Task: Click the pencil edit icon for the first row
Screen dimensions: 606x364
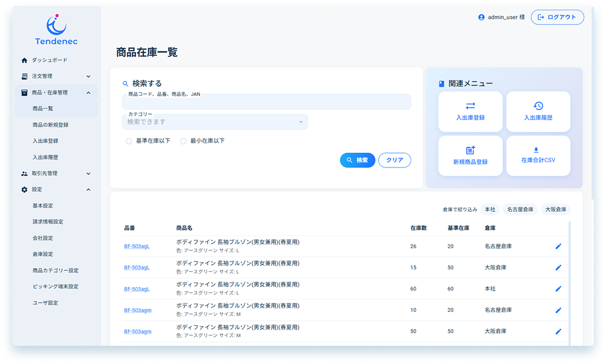Action: pos(558,246)
